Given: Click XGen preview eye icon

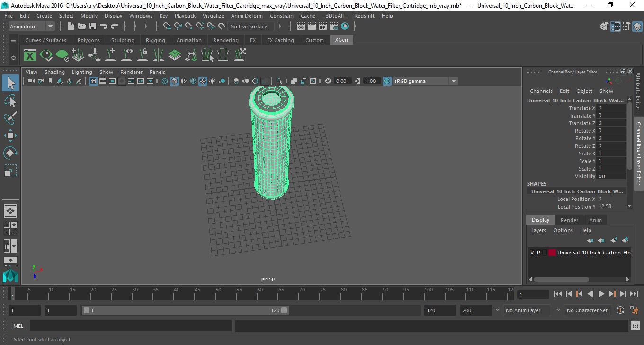Looking at the screenshot, I should click(x=46, y=55).
